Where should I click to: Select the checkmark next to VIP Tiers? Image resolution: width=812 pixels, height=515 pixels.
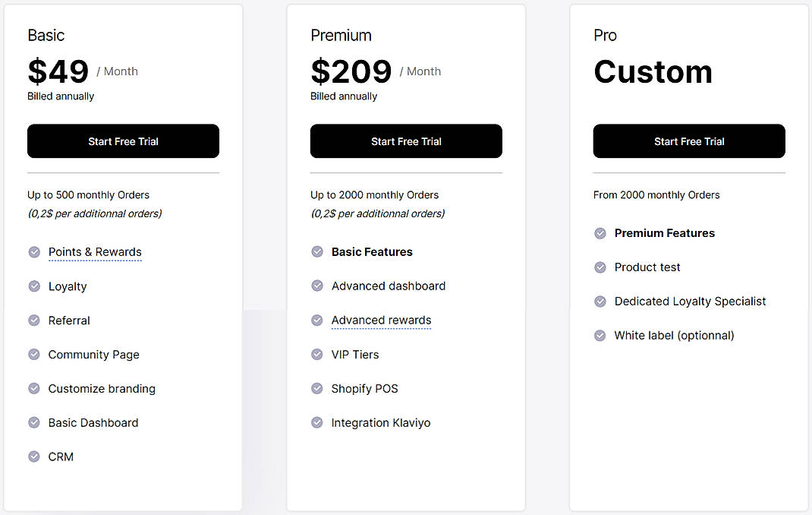(317, 355)
